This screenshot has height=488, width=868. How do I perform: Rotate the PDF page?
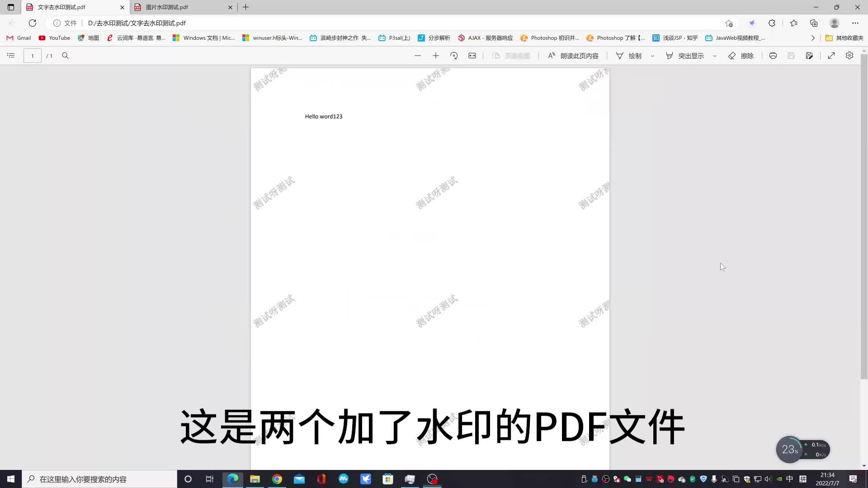click(x=454, y=56)
